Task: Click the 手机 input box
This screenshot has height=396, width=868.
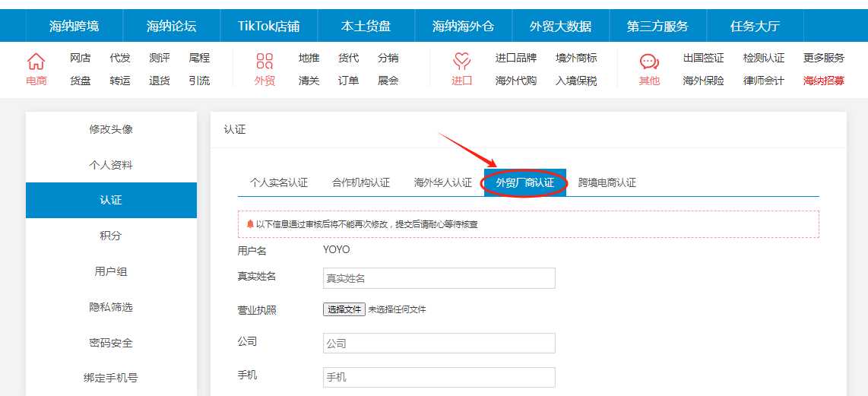Action: [x=439, y=377]
